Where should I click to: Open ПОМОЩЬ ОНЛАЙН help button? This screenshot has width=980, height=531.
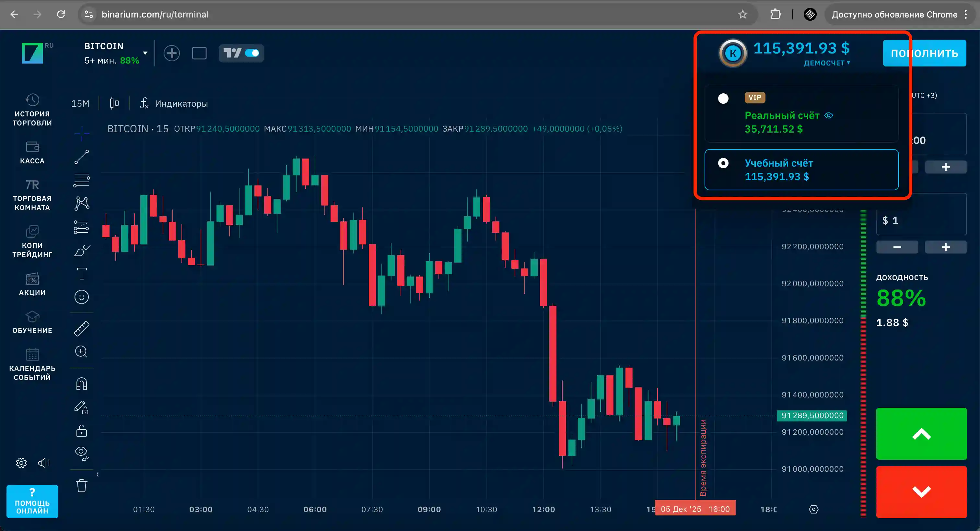pos(32,501)
